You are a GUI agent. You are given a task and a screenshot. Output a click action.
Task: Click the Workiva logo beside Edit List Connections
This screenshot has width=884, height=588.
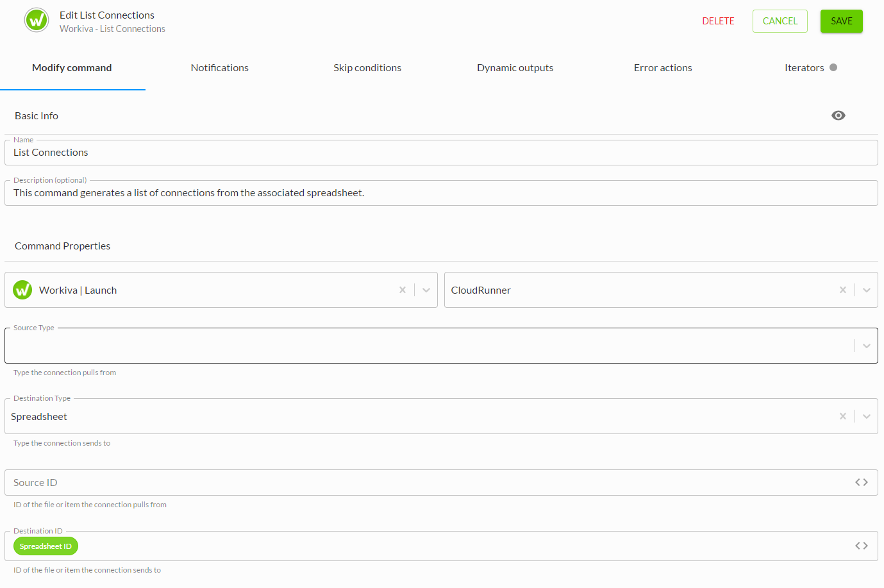tap(36, 20)
